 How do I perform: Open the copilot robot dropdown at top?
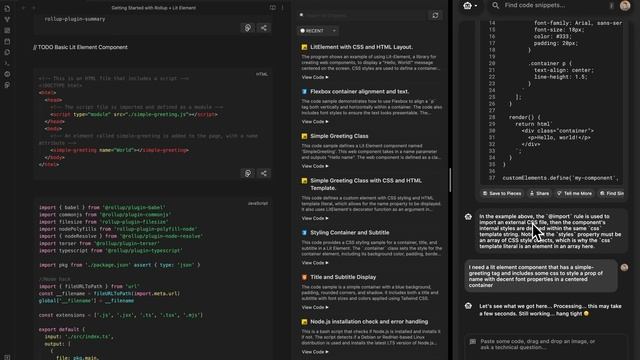pos(470,6)
